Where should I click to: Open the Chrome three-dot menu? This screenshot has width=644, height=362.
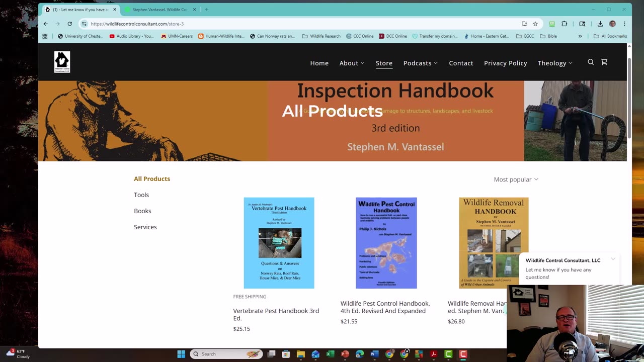click(624, 24)
